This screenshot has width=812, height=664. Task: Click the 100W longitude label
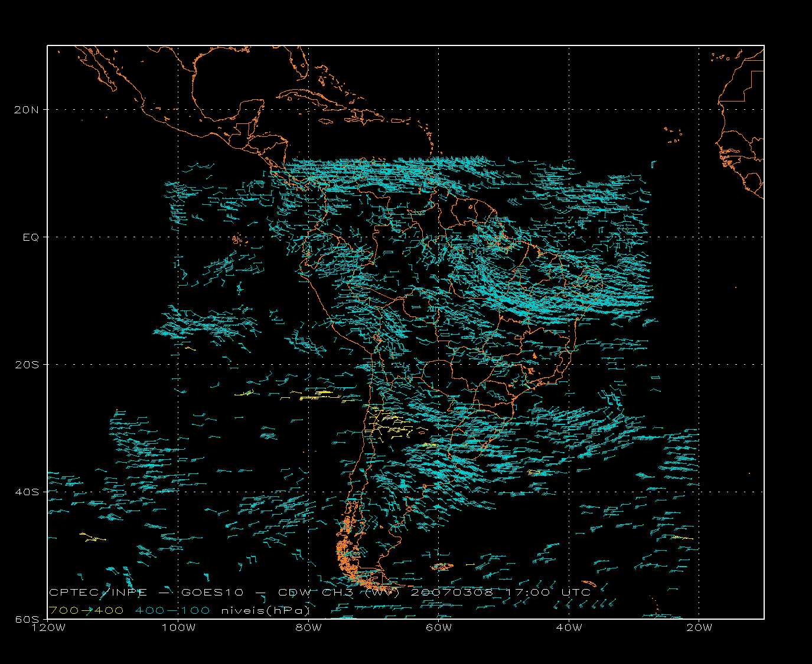click(x=178, y=627)
